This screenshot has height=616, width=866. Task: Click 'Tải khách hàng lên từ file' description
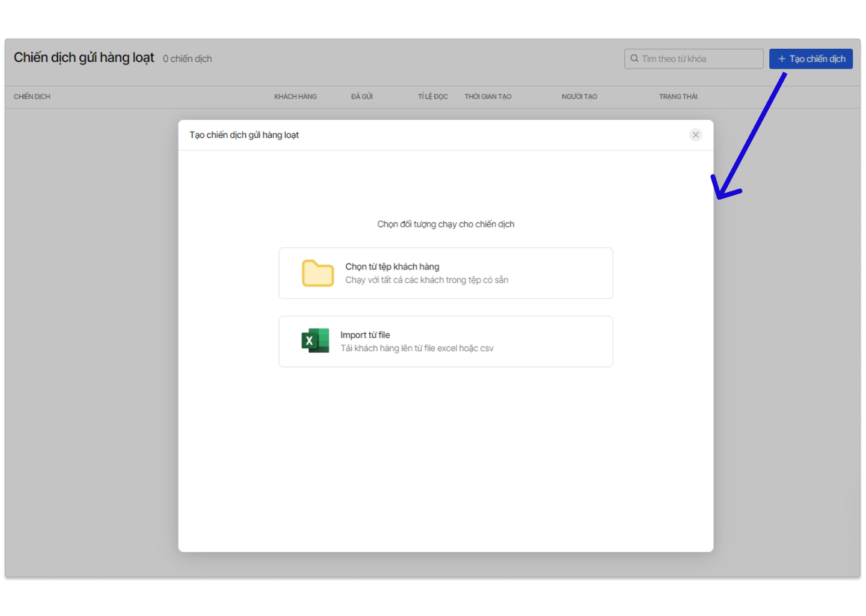[417, 348]
